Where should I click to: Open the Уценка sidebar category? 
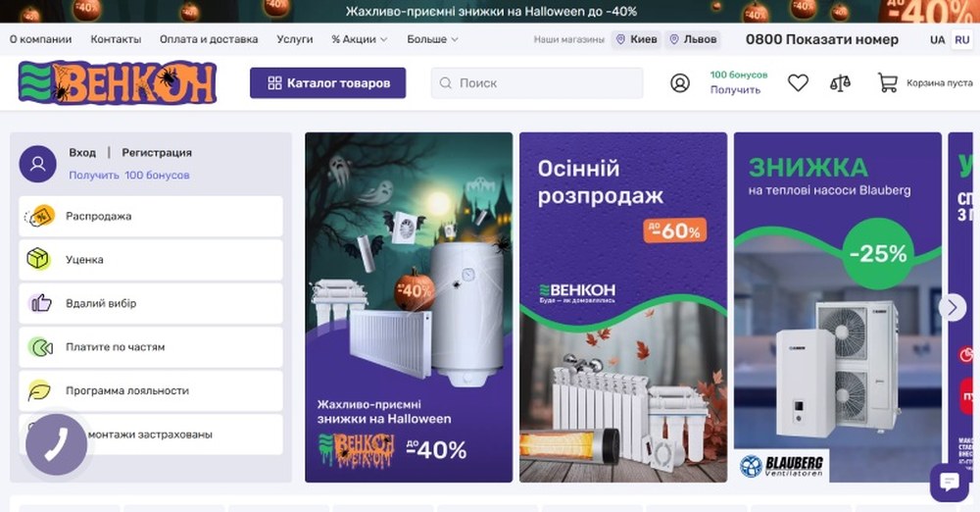click(151, 259)
